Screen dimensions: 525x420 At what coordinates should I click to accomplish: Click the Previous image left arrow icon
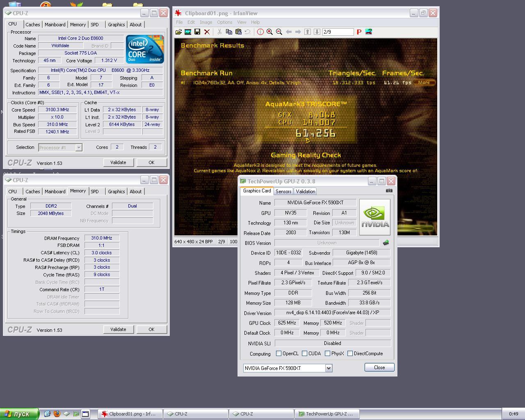289,32
